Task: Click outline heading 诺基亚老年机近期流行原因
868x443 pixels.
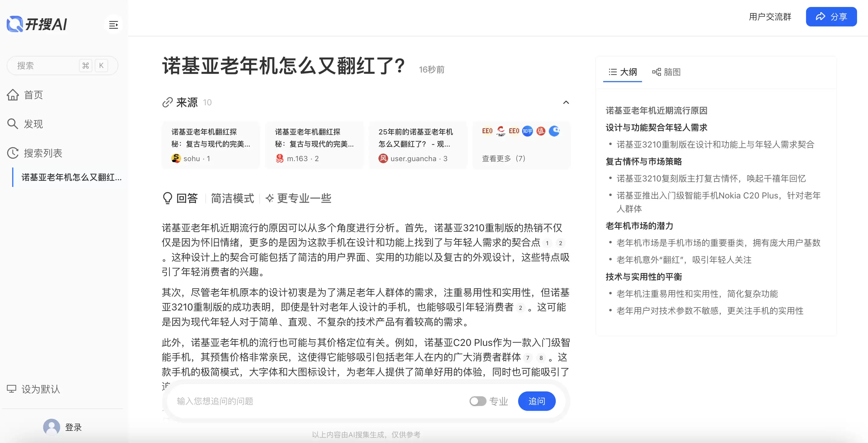Action: pos(656,110)
